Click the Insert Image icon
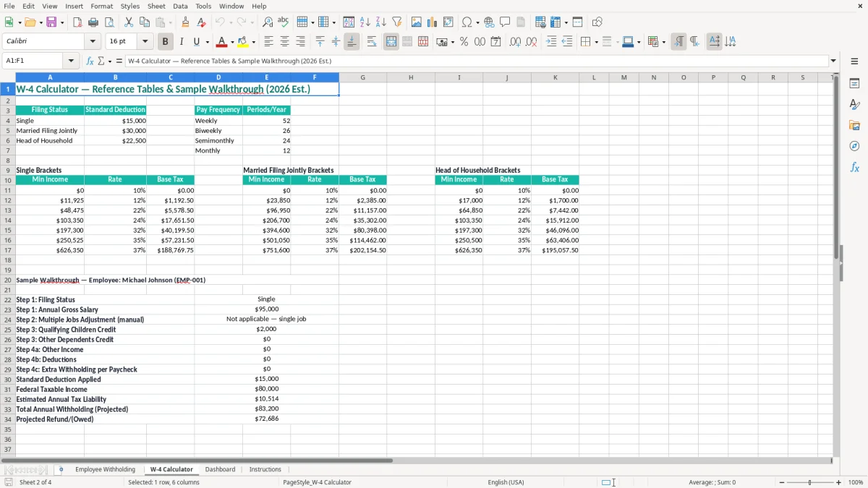 tap(417, 22)
